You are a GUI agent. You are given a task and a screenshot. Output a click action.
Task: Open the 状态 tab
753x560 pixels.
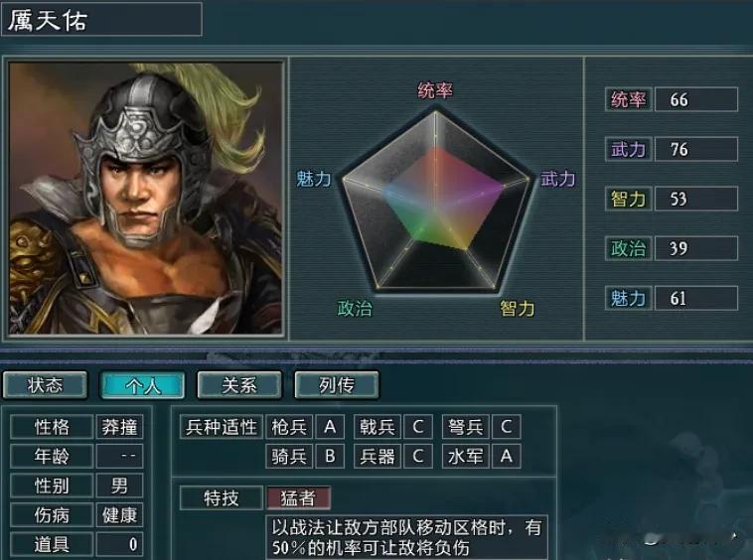(45, 385)
